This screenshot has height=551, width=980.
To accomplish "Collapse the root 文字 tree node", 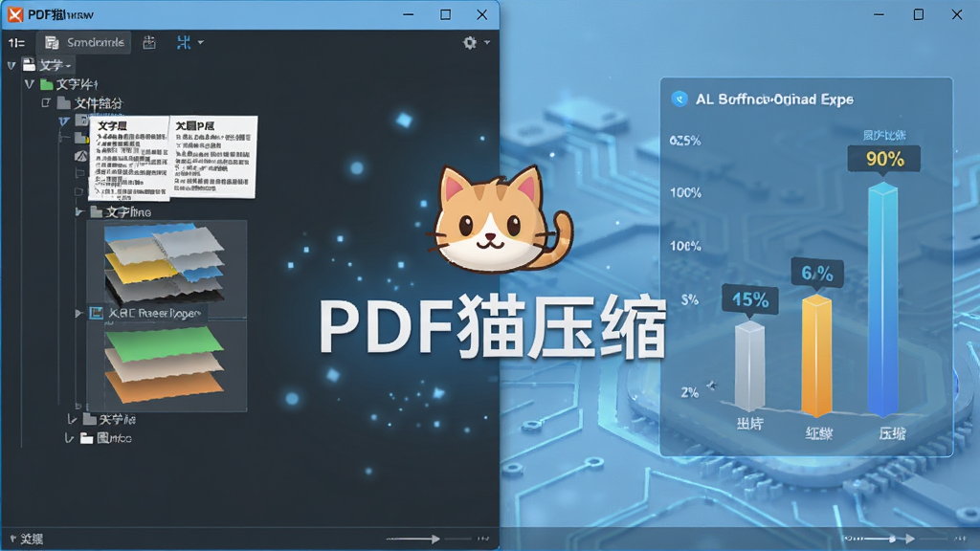I will [11, 65].
